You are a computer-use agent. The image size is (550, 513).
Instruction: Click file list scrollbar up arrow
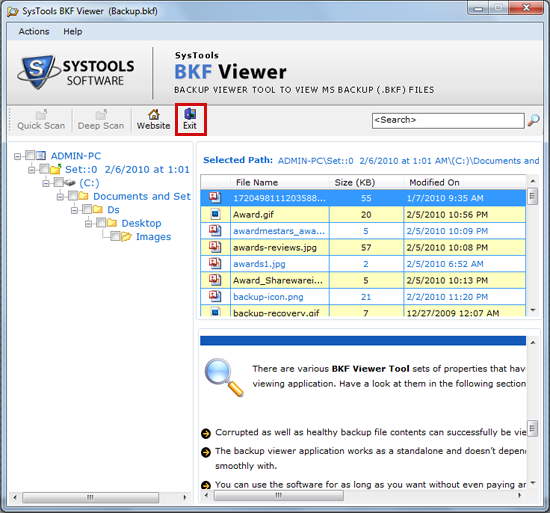(x=533, y=181)
